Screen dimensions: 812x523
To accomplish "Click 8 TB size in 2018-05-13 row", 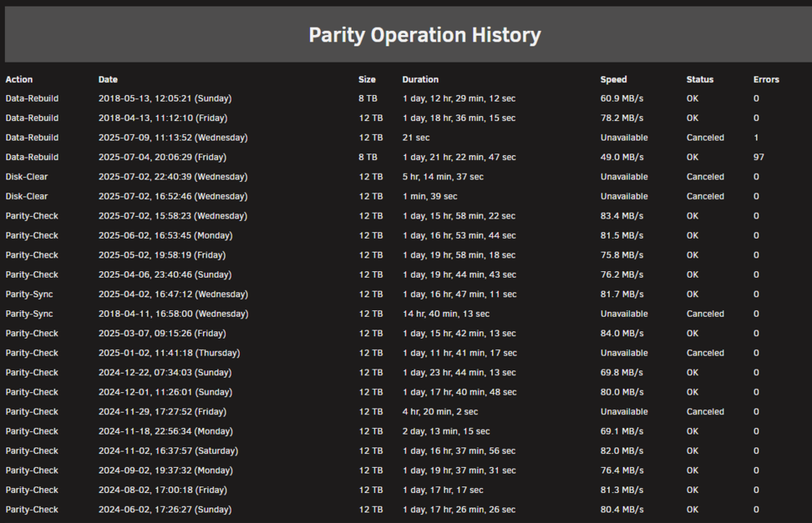I will 368,98.
